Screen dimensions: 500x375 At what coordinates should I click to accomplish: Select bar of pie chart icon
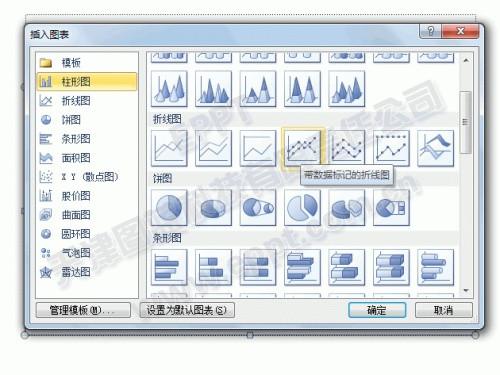[x=391, y=207]
